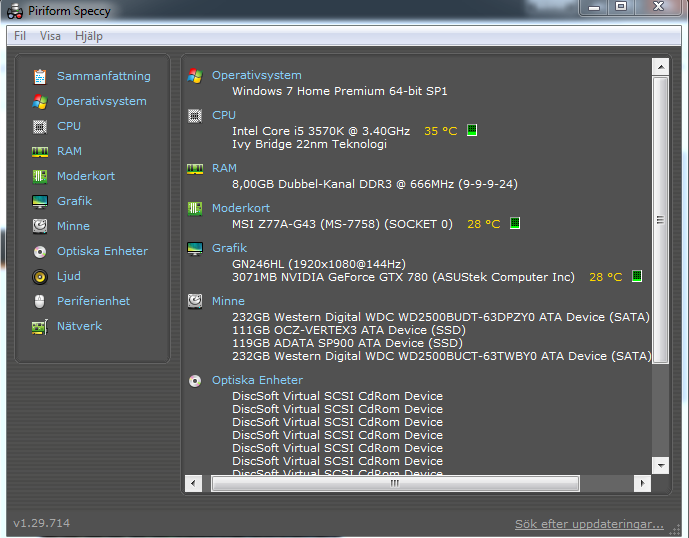
Task: Click the Optiska Enheter disc icon in sidebar
Action: click(x=40, y=251)
